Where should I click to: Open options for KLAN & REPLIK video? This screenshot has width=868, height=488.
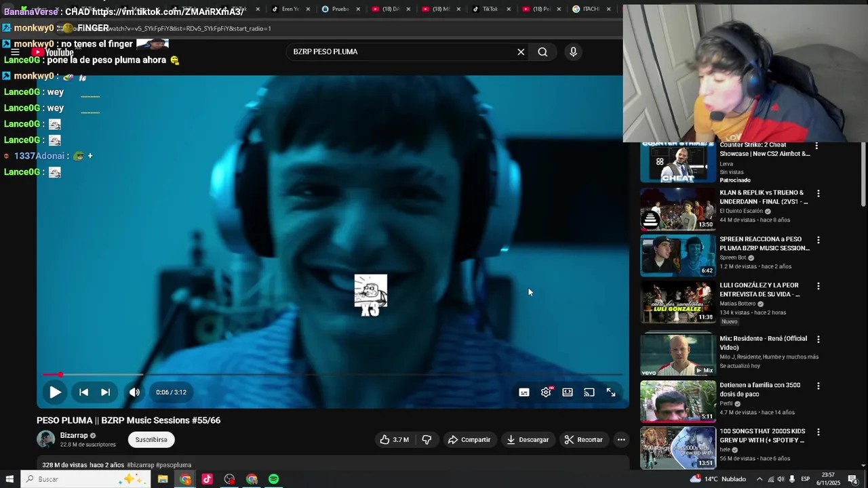(818, 193)
